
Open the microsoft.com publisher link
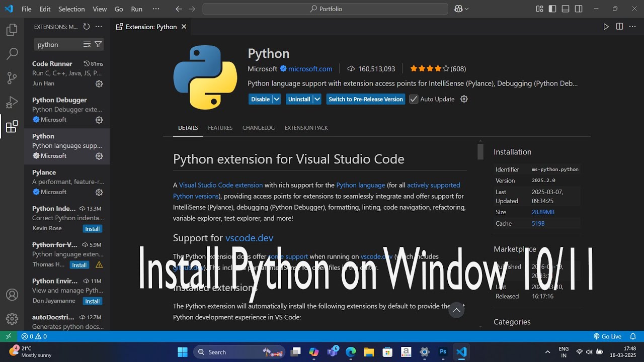click(x=310, y=69)
